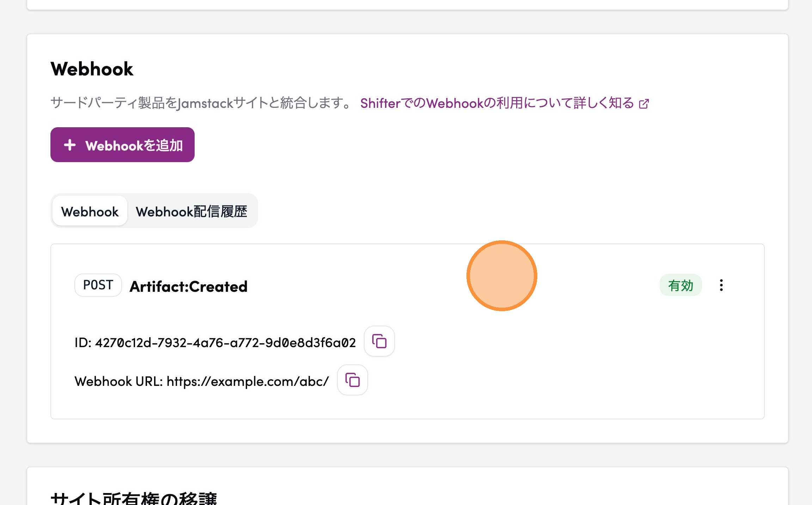Copy the webhook ID with copy icon
Screen dimensions: 812x505
[379, 341]
